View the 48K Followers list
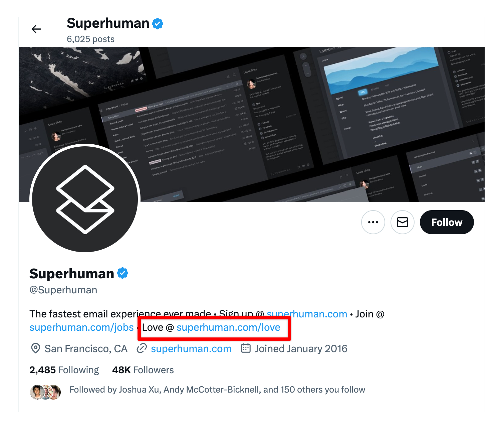Viewport: 504px width, 429px height. click(143, 370)
